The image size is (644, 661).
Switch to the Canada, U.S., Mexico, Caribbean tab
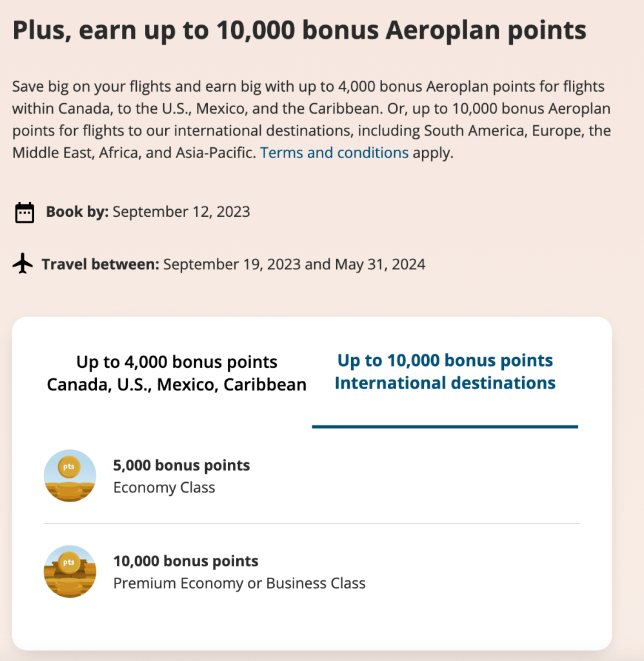[x=177, y=373]
